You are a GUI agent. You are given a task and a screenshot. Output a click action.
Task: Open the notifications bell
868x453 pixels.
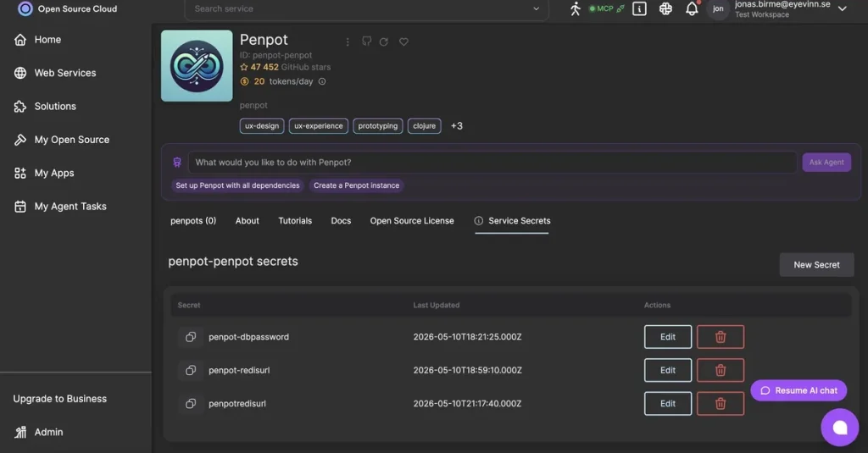click(x=692, y=8)
